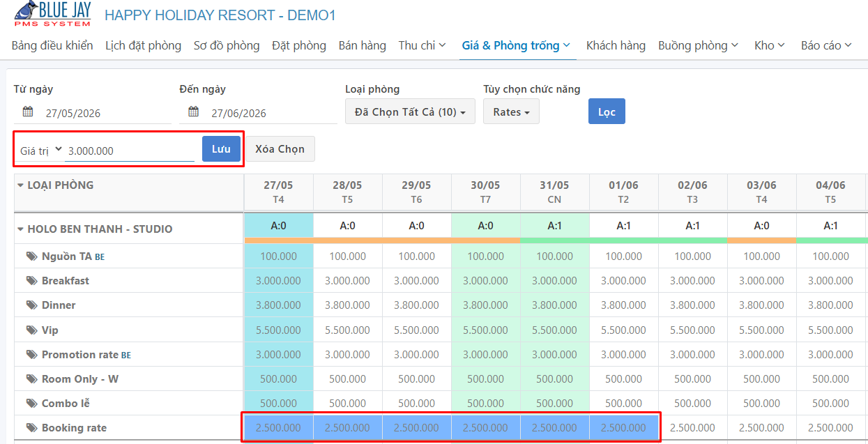Click Combo lễ rate 500.000 for 03/06

coord(761,403)
